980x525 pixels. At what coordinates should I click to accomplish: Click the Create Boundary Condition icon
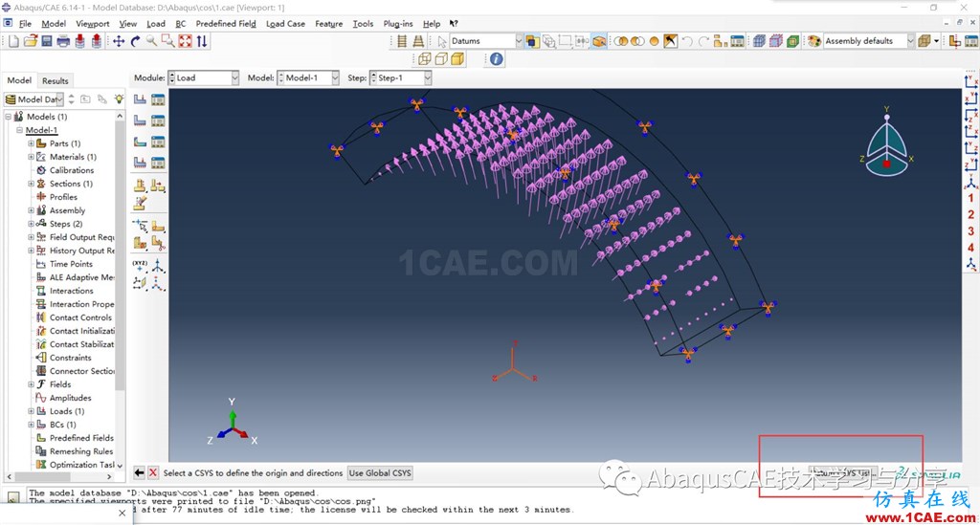pyautogui.click(x=140, y=120)
